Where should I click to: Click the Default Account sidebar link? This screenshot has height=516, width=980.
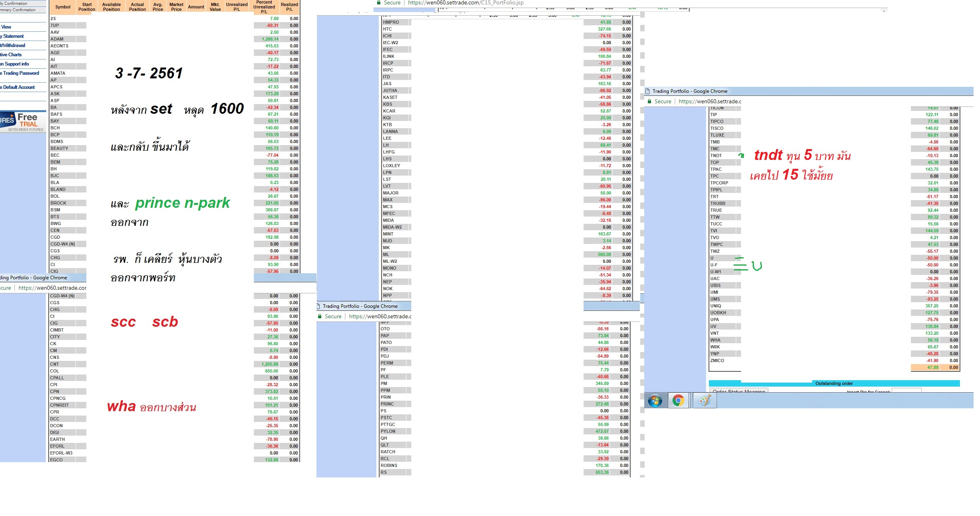tap(18, 87)
